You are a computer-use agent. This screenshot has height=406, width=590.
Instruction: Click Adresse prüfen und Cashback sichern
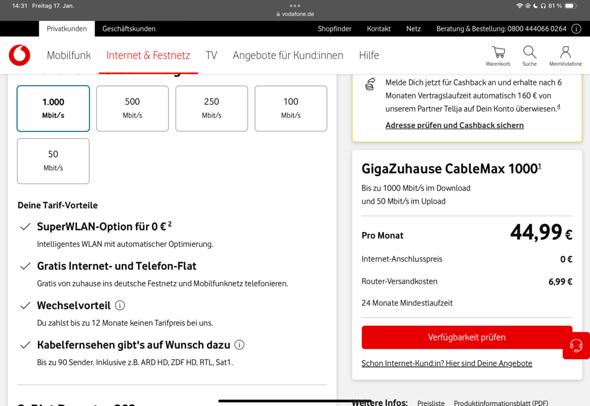455,125
